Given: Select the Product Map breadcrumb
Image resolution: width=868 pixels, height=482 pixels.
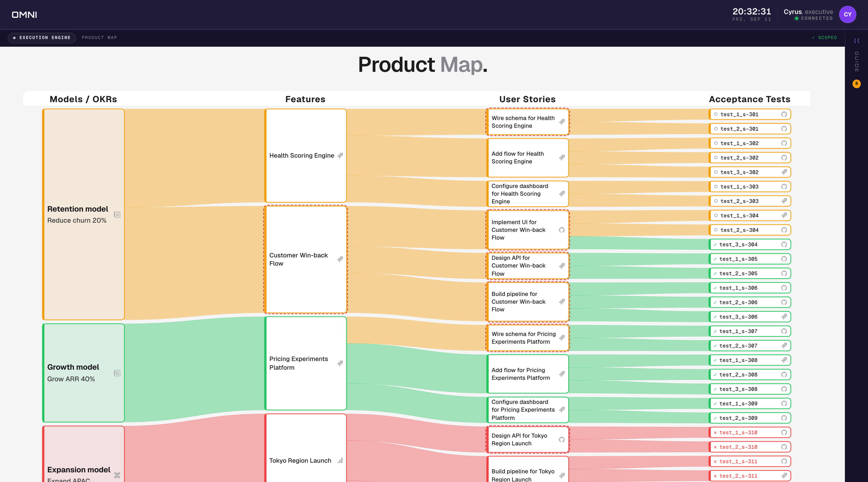Looking at the screenshot, I should [99, 38].
